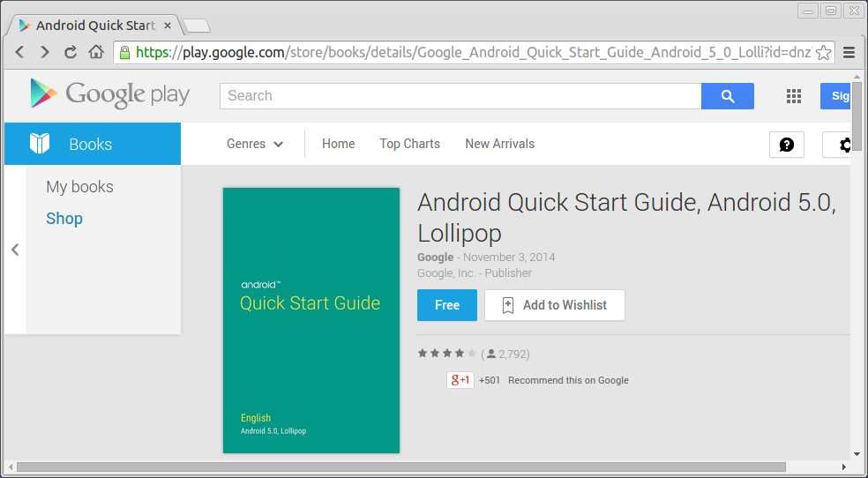The image size is (868, 478).
Task: Collapse the sidebar with left chevron
Action: pyautogui.click(x=16, y=250)
